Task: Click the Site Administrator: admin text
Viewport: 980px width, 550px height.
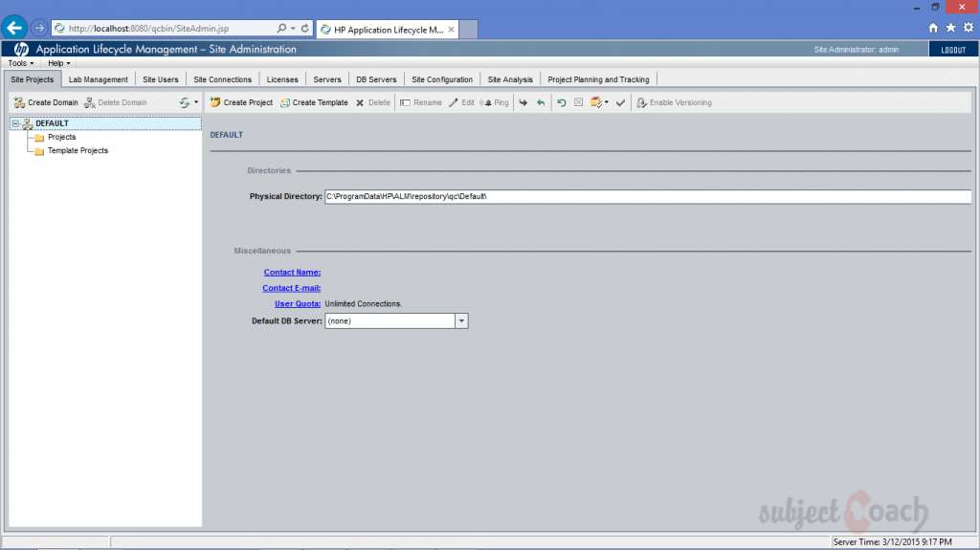Action: pyautogui.click(x=857, y=50)
